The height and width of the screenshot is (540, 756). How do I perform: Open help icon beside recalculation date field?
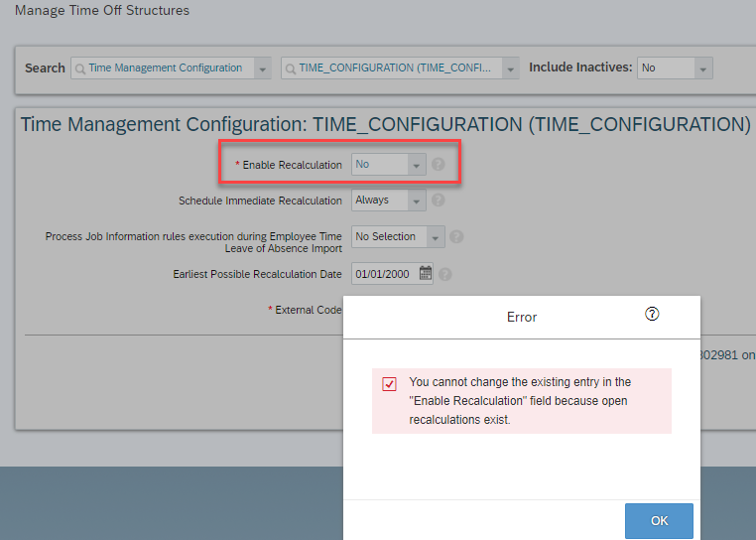pyautogui.click(x=445, y=275)
